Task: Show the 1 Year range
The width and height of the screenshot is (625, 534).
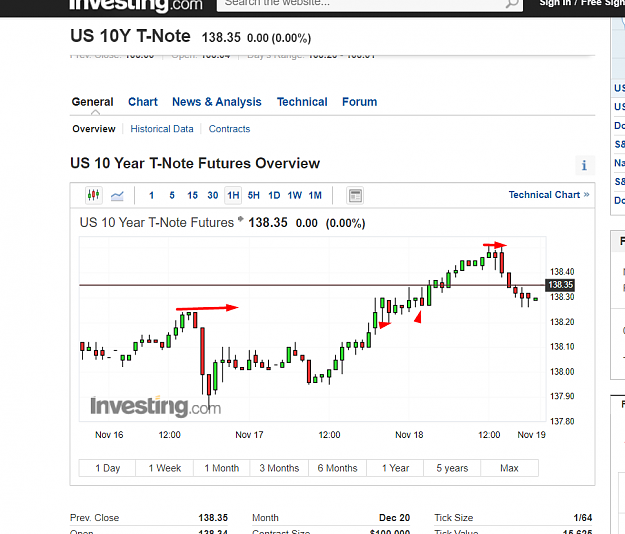Action: click(395, 468)
